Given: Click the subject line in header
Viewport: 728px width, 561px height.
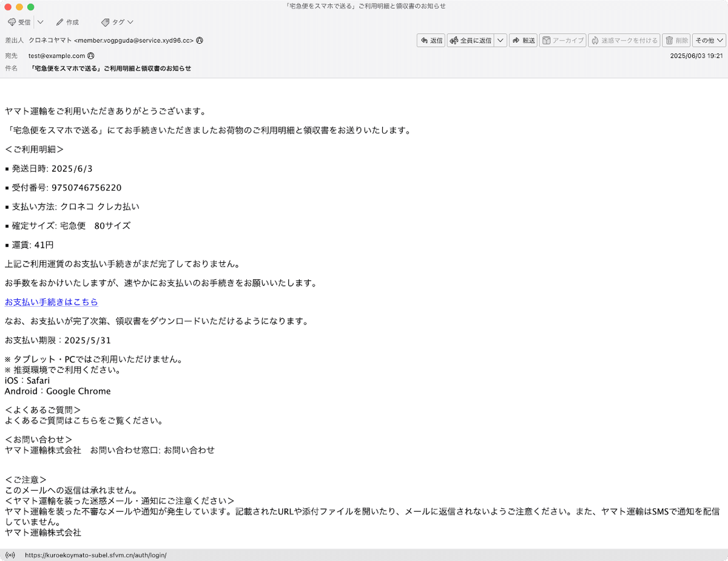Looking at the screenshot, I should click(110, 69).
